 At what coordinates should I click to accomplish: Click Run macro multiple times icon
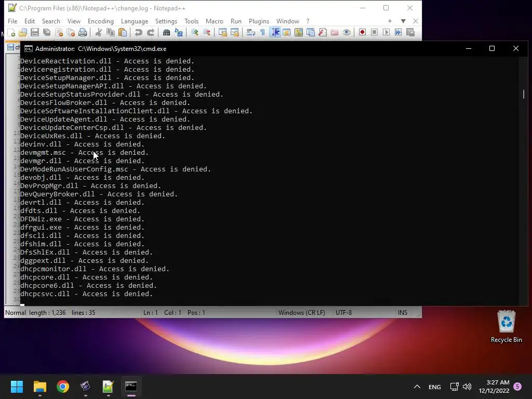(398, 32)
